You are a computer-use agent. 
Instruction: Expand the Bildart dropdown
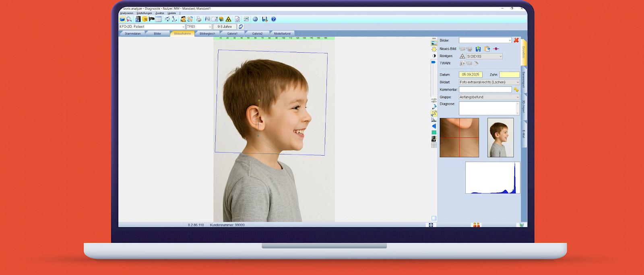[x=518, y=82]
